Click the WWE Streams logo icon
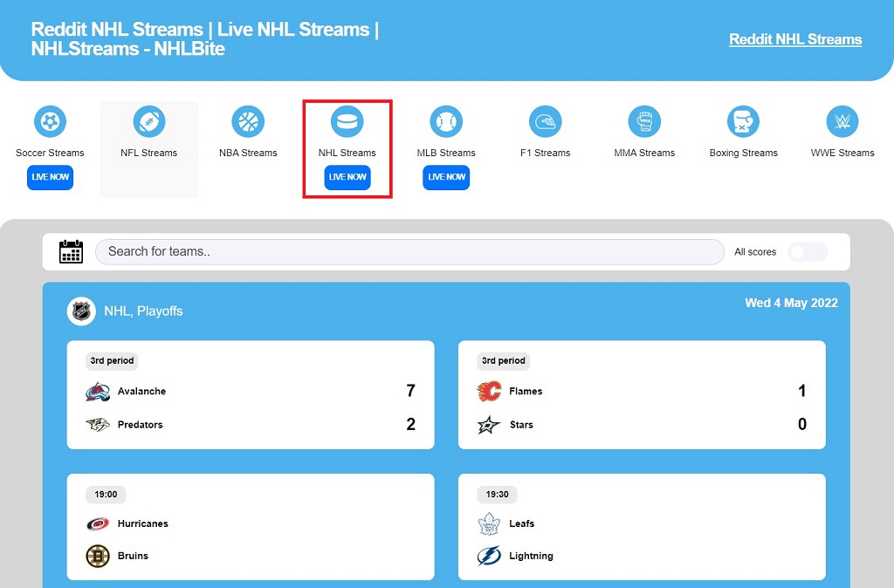The width and height of the screenshot is (894, 588). [x=842, y=121]
